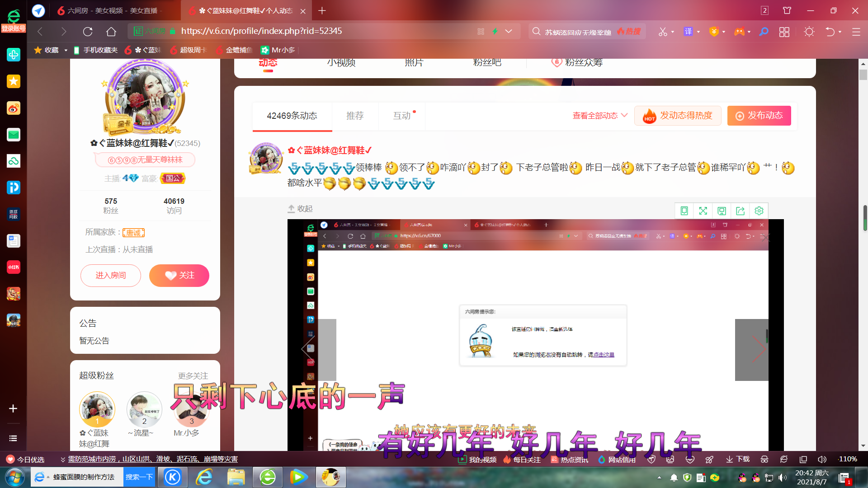Open green mail icon in sidebar
Viewport: 868px width, 488px height.
point(14,135)
